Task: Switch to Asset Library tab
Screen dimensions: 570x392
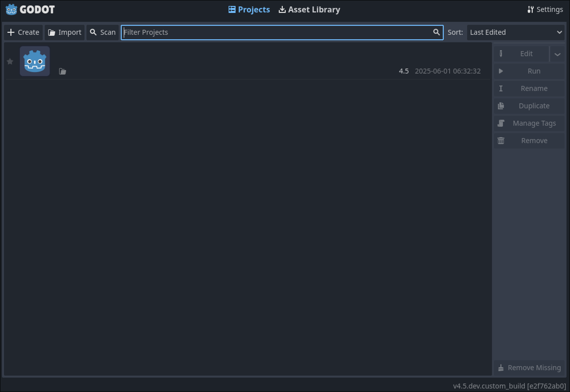Action: pyautogui.click(x=309, y=9)
